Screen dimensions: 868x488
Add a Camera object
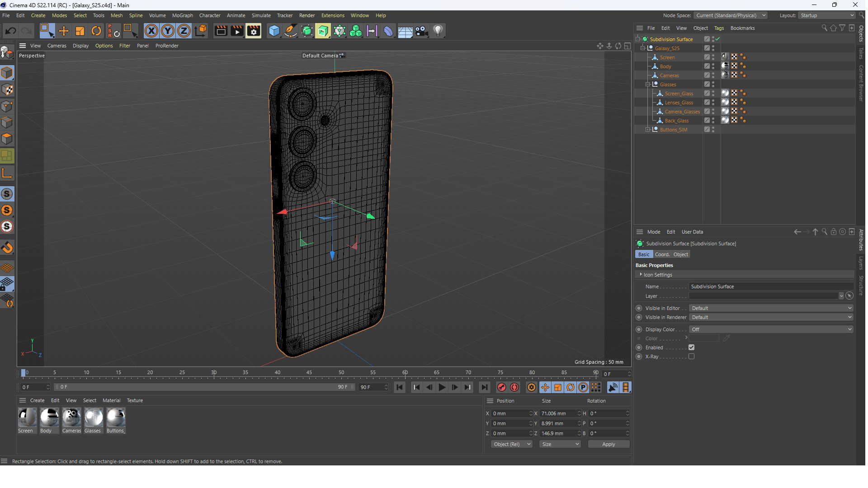click(x=421, y=31)
